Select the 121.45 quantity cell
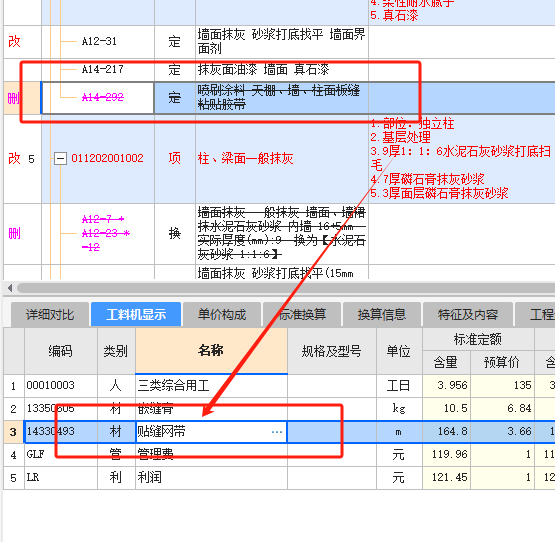The image size is (555, 542). (x=446, y=478)
